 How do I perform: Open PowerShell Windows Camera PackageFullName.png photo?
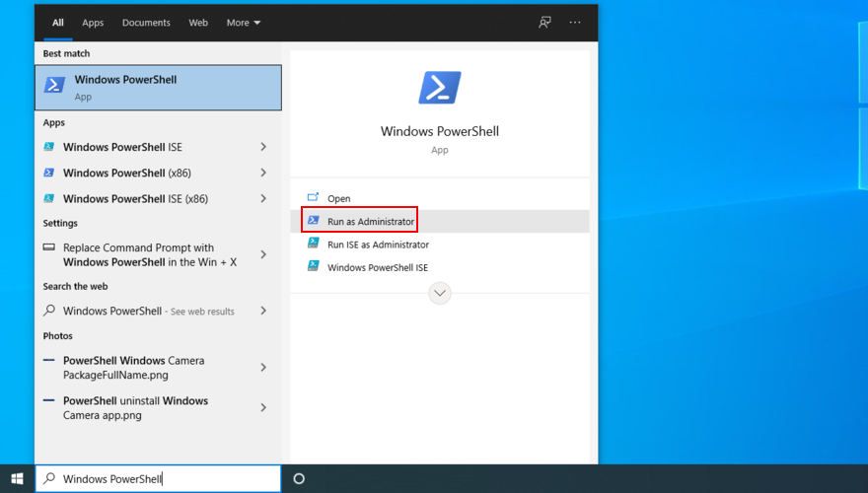click(x=159, y=368)
